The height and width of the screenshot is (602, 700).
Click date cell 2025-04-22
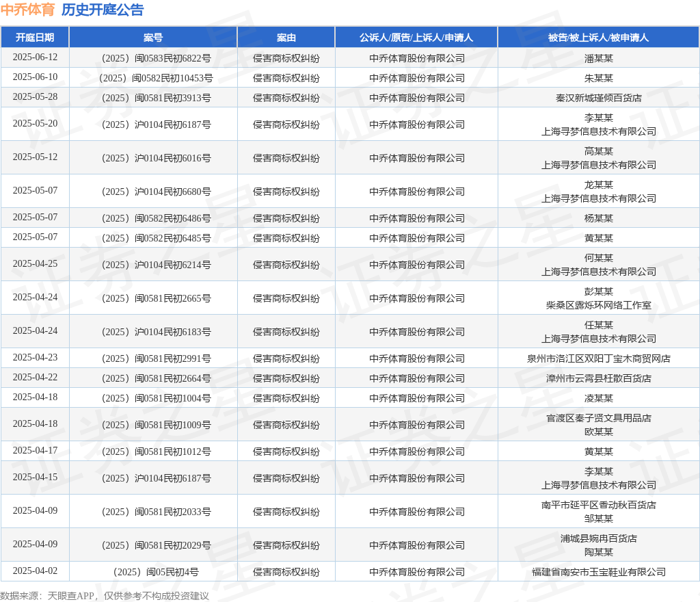point(35,377)
